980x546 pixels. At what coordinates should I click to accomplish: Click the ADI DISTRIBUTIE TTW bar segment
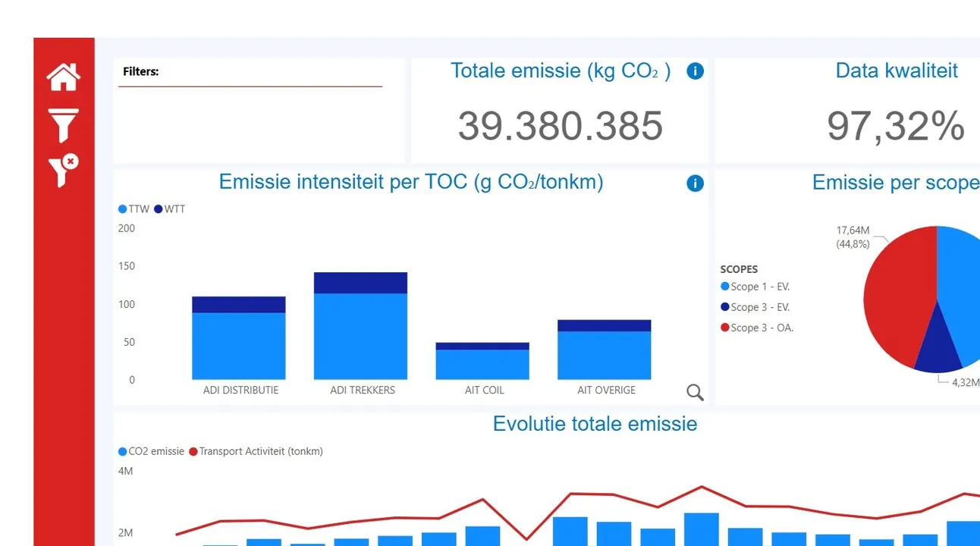pos(239,346)
